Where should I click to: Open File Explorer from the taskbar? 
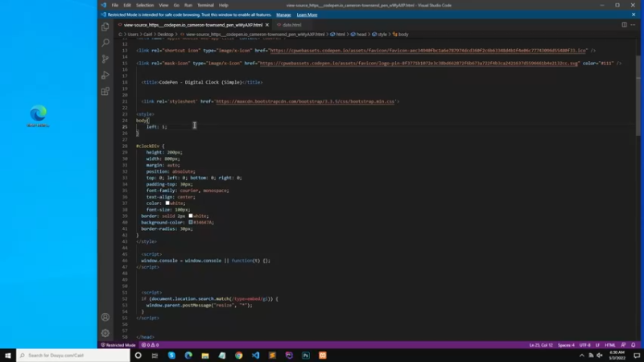click(205, 356)
